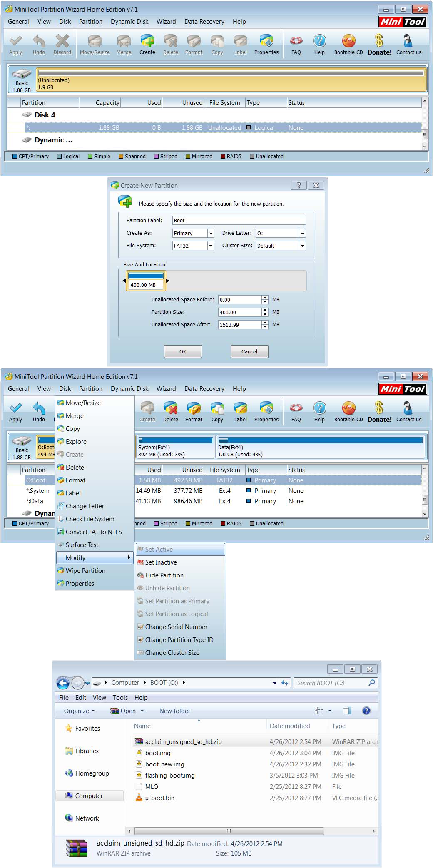Click Convert FAT to NTFS menu entry
The image size is (433, 868).
coord(94,532)
